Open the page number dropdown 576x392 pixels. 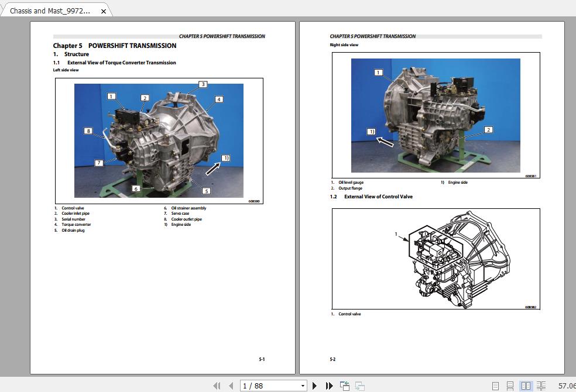coord(303,385)
